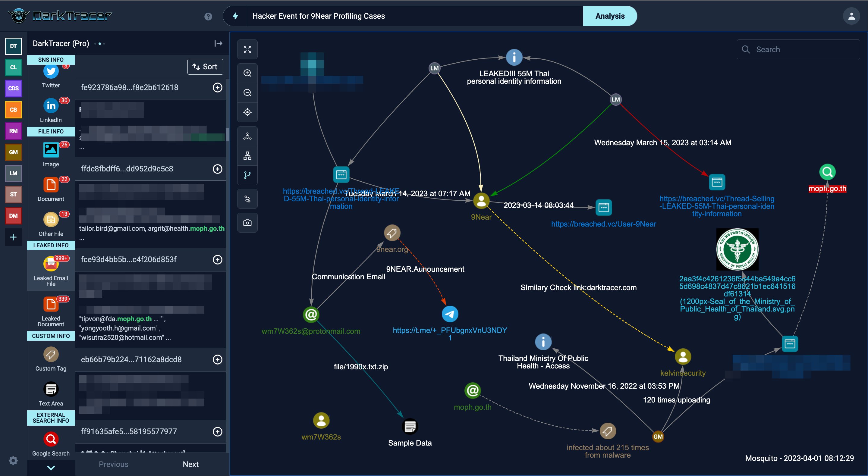Zoom in on the graph
This screenshot has height=476, width=868.
point(247,73)
